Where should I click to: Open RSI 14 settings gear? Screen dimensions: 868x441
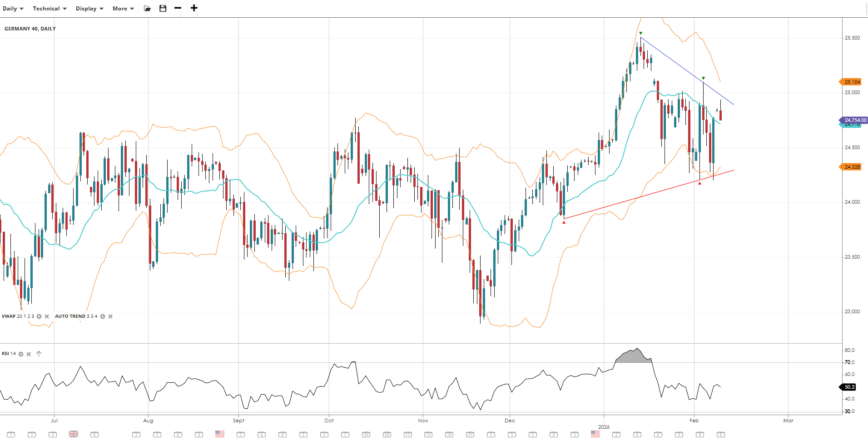pos(21,354)
